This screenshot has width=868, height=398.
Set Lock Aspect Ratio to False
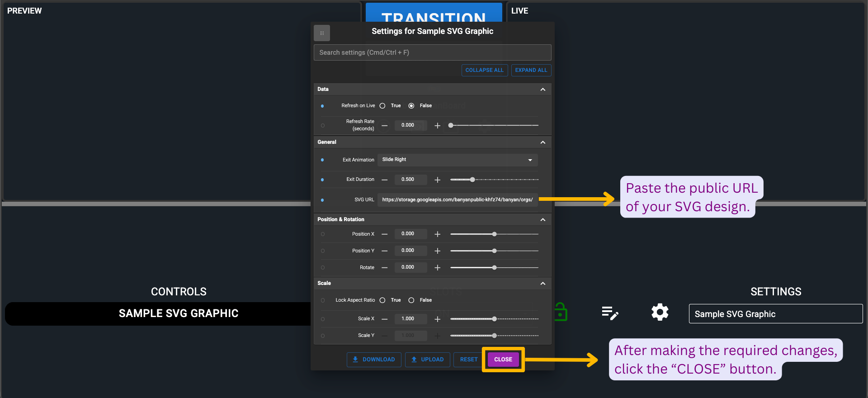[411, 300]
